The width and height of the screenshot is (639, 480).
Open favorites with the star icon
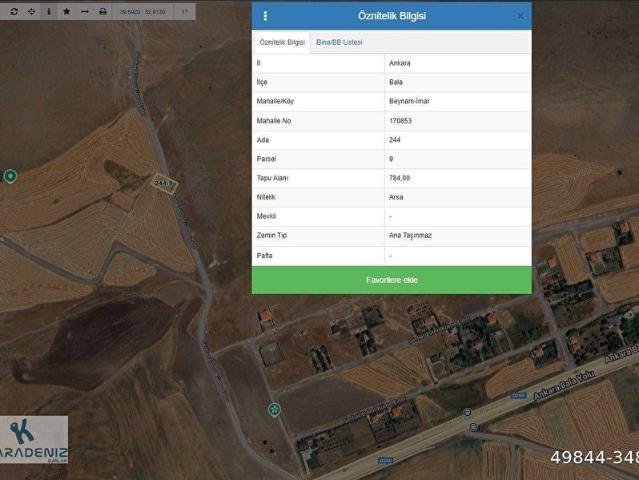66,11
